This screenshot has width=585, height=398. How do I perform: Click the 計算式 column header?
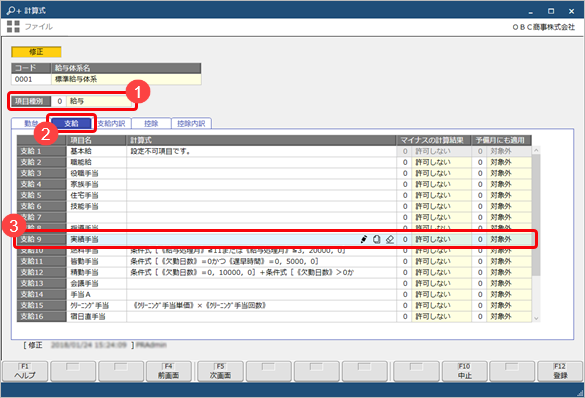tap(261, 140)
